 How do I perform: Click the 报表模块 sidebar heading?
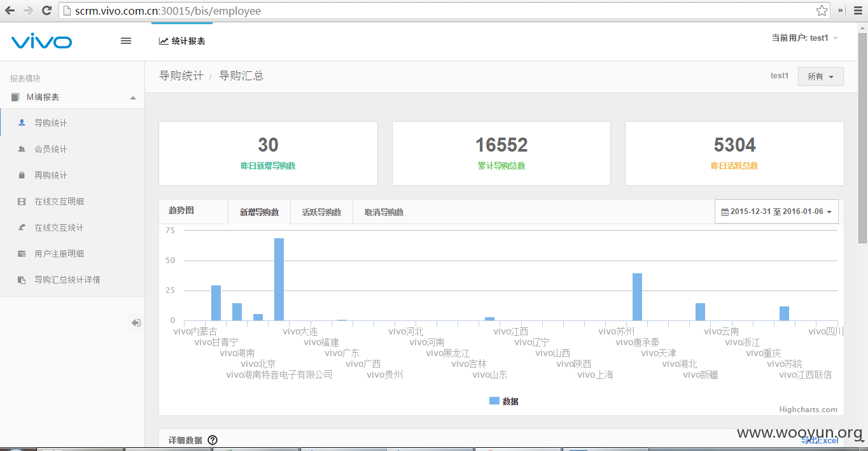point(25,78)
